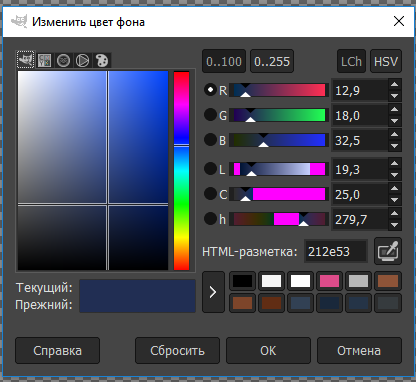
Task: Confirm the color with the OK button
Action: pyautogui.click(x=268, y=351)
